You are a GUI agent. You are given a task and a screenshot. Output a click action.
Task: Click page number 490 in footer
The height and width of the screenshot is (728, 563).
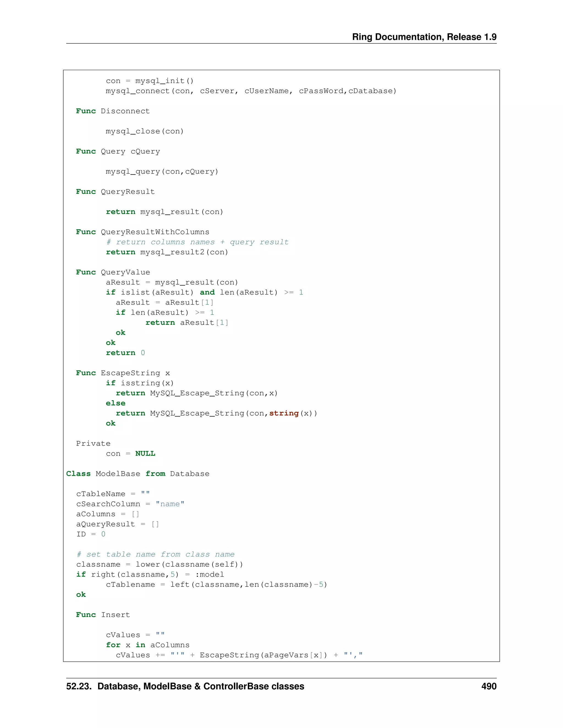point(489,686)
